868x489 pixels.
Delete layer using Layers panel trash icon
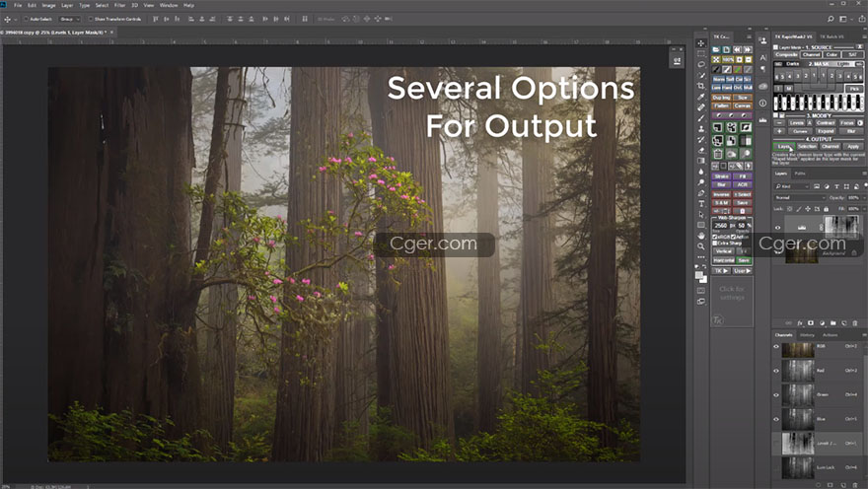click(x=855, y=323)
